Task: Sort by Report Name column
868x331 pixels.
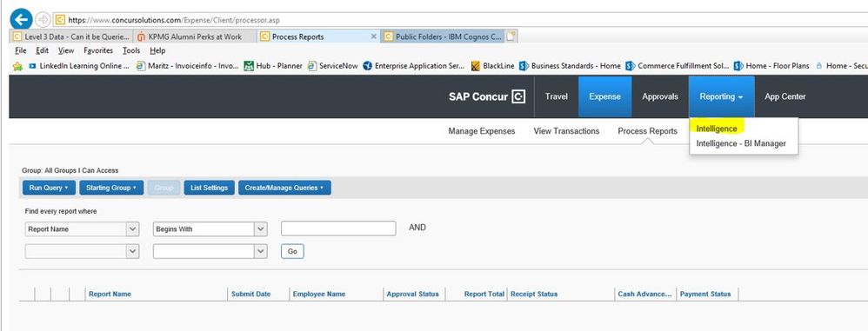Action: pos(110,294)
